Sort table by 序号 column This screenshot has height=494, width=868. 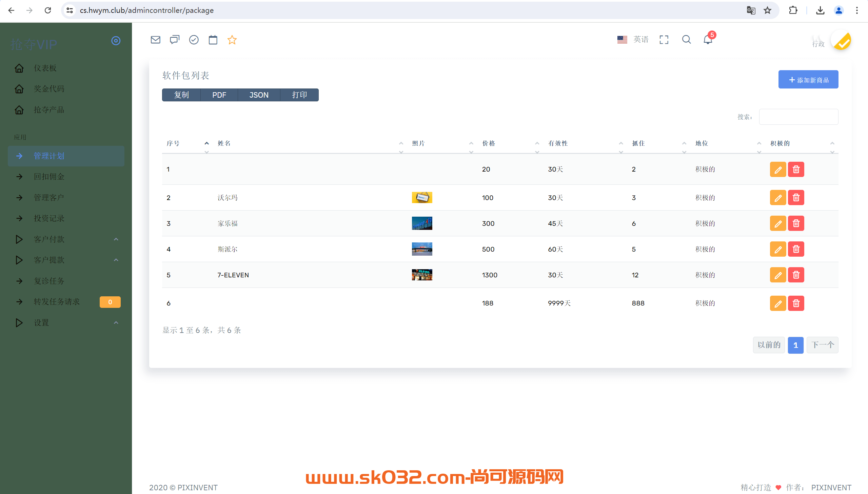[x=187, y=143]
